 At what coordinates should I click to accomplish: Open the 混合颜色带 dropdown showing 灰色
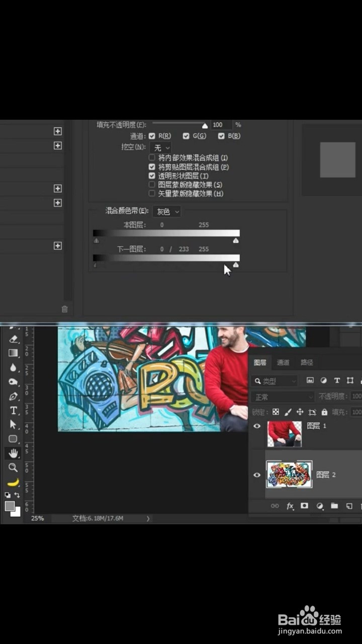point(166,212)
